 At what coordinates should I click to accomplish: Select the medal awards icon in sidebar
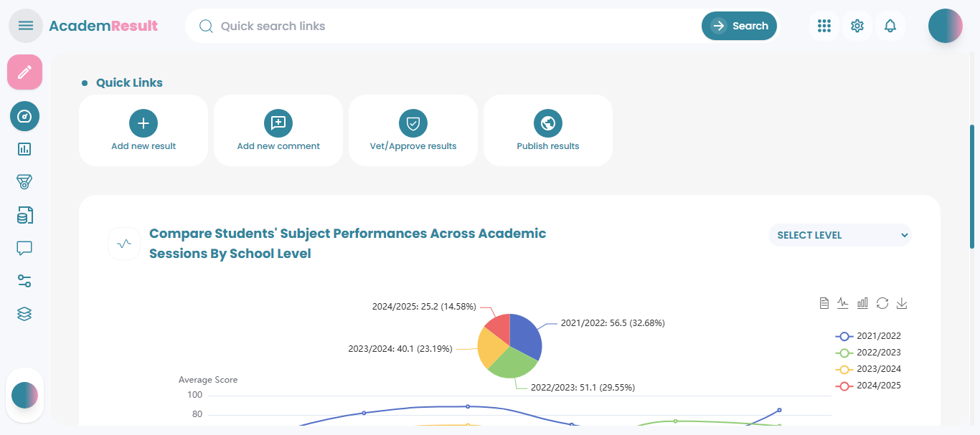24,181
